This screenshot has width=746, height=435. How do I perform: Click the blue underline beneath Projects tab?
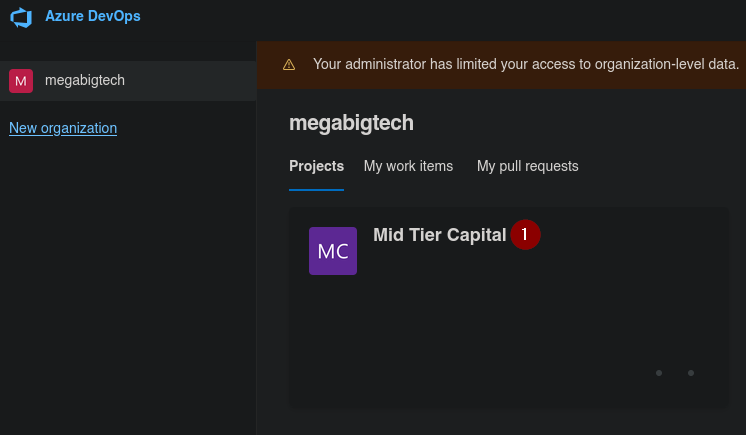pos(316,189)
